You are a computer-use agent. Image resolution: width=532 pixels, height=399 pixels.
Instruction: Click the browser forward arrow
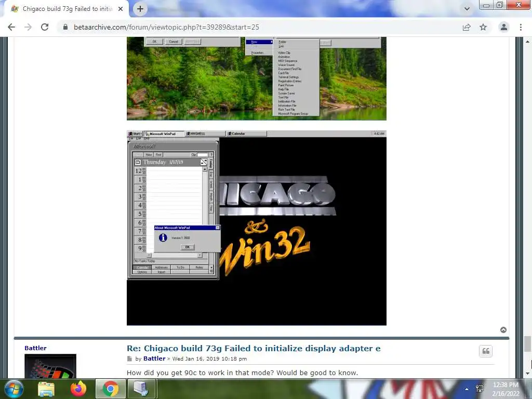point(28,27)
